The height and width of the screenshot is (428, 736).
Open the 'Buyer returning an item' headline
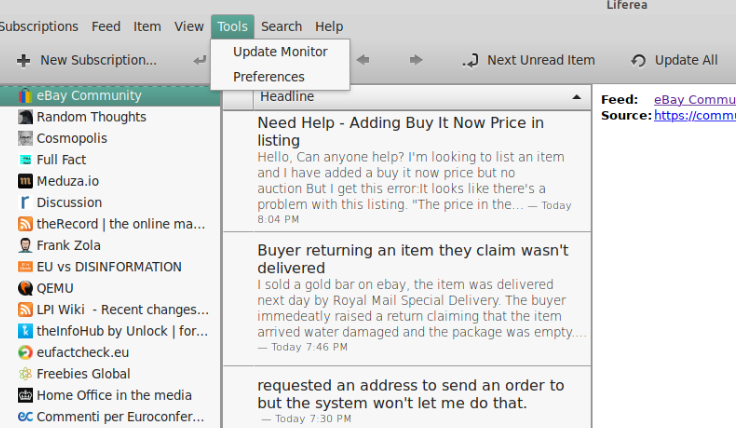[412, 258]
